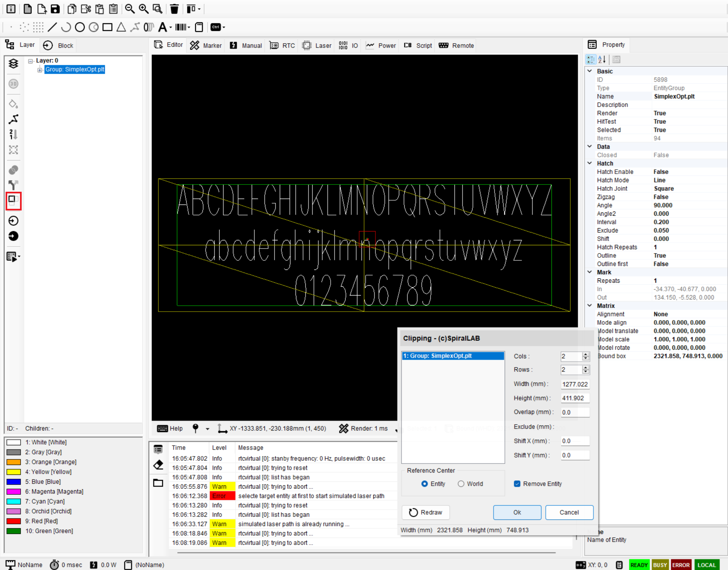Screen dimensions: 728x570
Task: Collapse the Mark property section
Action: click(x=590, y=272)
